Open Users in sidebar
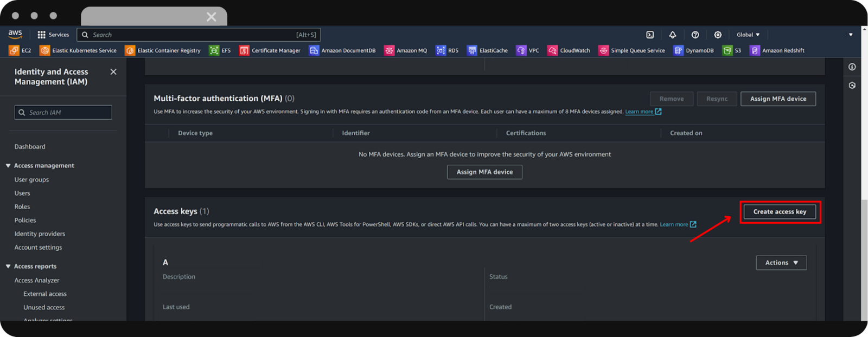Image resolution: width=868 pixels, height=337 pixels. point(22,193)
